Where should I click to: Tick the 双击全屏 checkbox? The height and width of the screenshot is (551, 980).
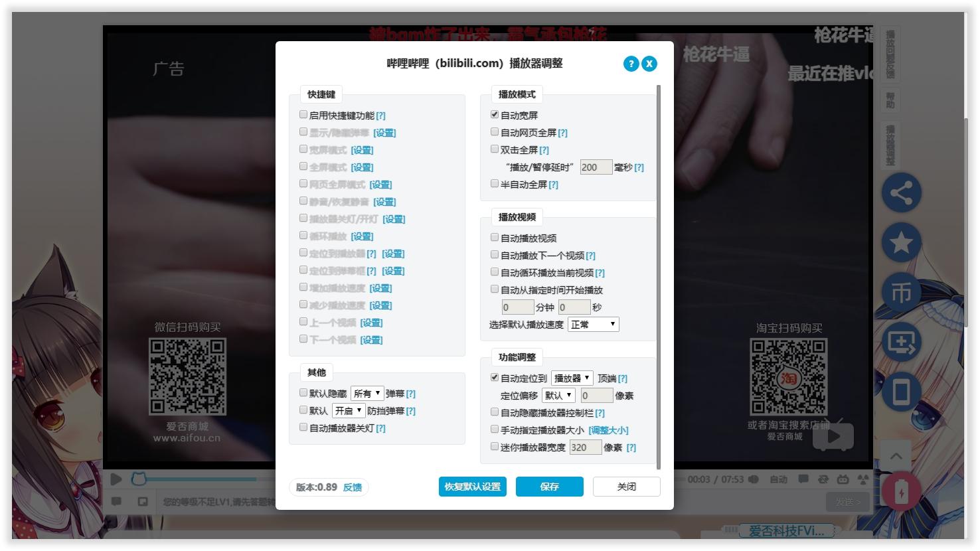(495, 149)
